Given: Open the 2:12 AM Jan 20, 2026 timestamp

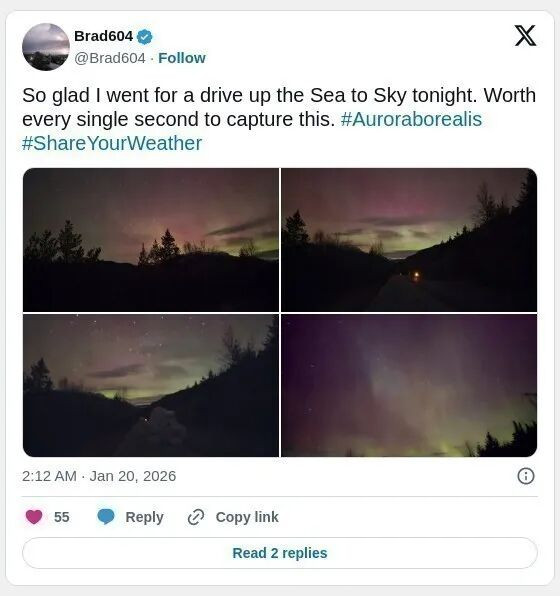Looking at the screenshot, I should [99, 476].
